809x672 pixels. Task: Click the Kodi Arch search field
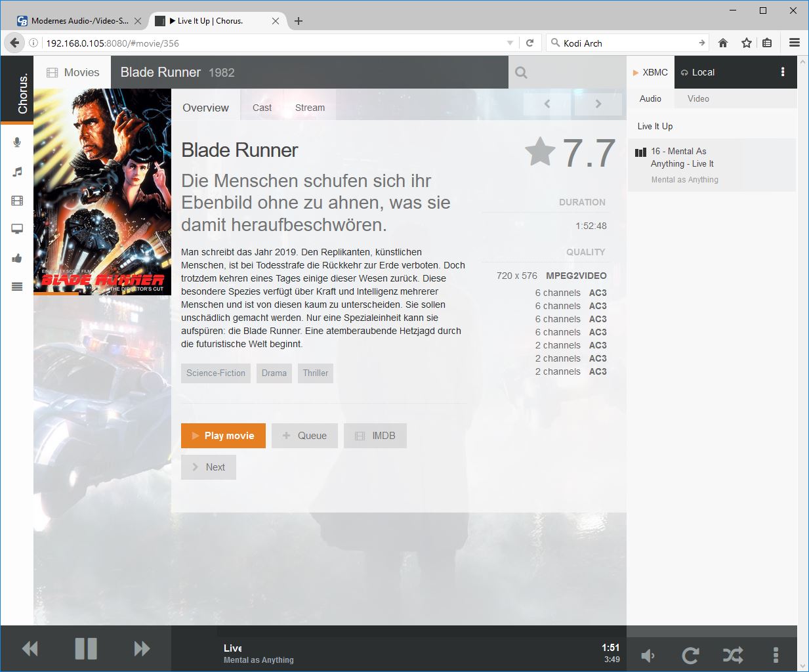(629, 43)
